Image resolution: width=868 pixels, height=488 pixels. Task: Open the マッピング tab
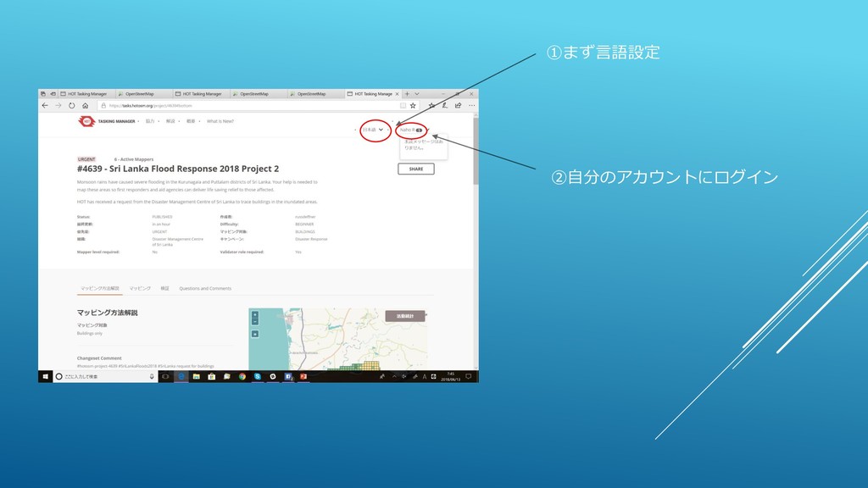(x=140, y=288)
